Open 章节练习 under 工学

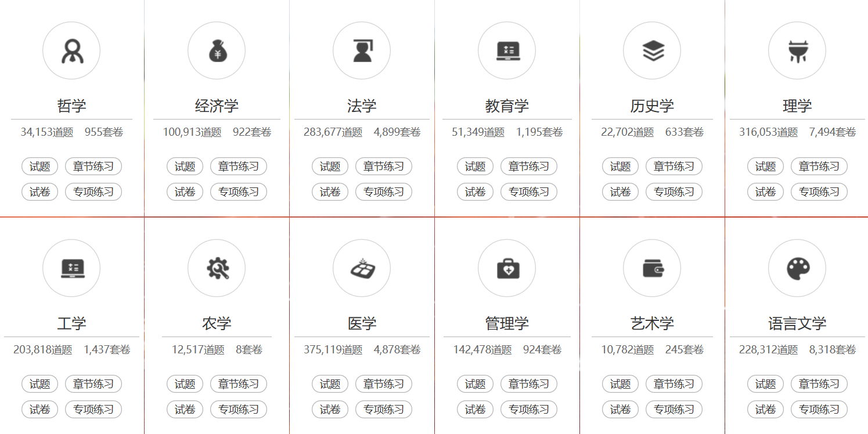[93, 384]
